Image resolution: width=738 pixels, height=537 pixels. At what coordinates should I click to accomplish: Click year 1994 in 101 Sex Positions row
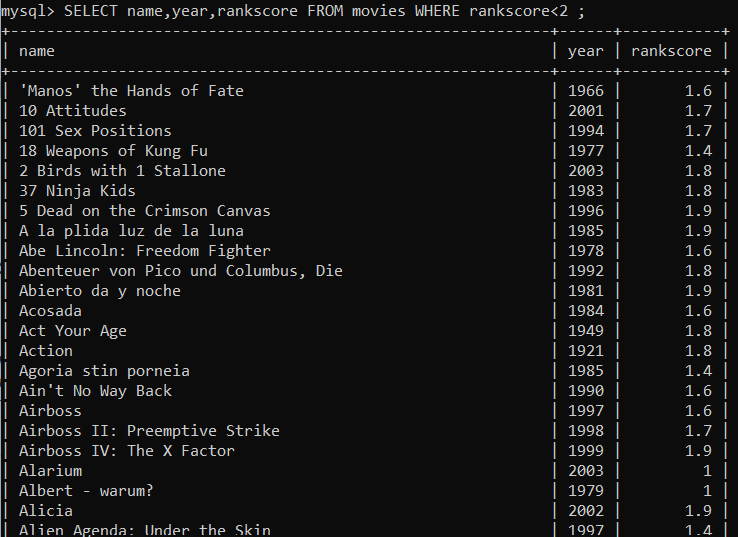586,130
